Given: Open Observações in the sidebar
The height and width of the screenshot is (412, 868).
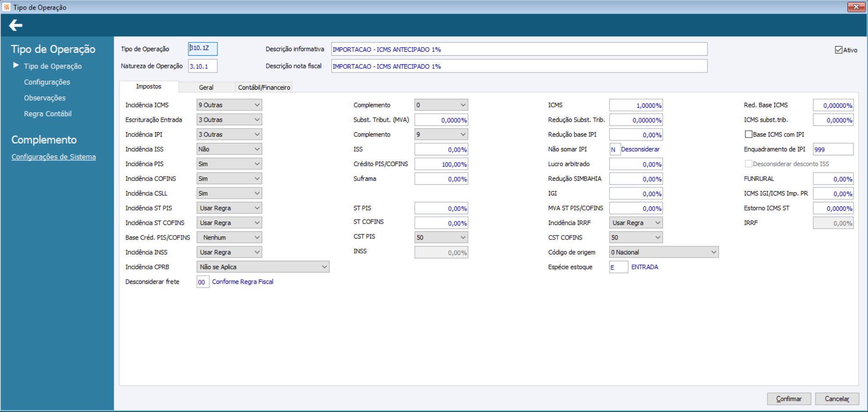Looking at the screenshot, I should point(45,98).
